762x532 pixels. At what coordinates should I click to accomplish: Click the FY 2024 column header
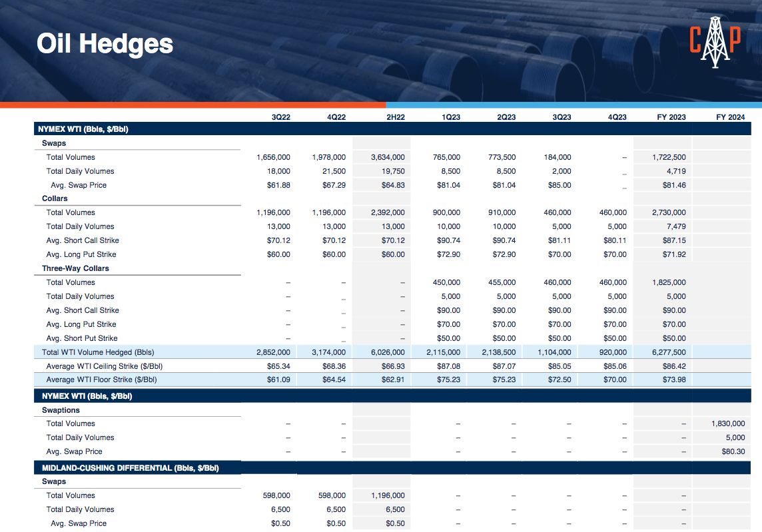coord(729,117)
